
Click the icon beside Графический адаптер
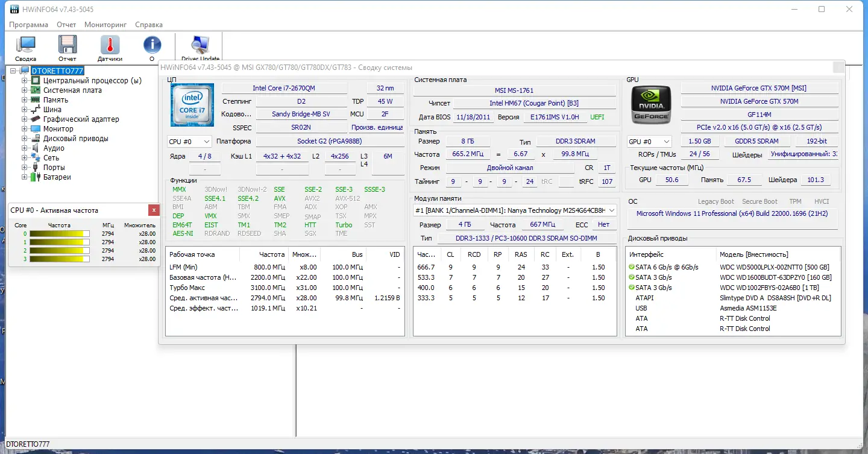tap(36, 119)
